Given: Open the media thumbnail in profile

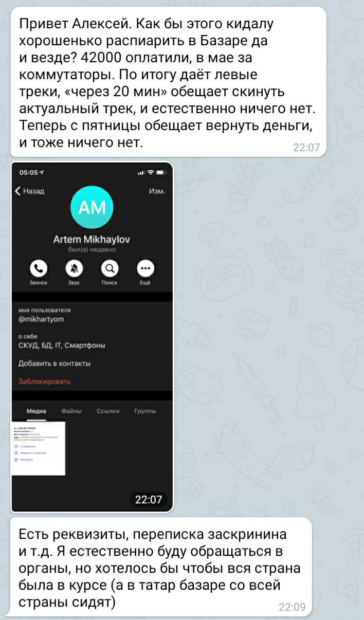Looking at the screenshot, I should tap(39, 448).
